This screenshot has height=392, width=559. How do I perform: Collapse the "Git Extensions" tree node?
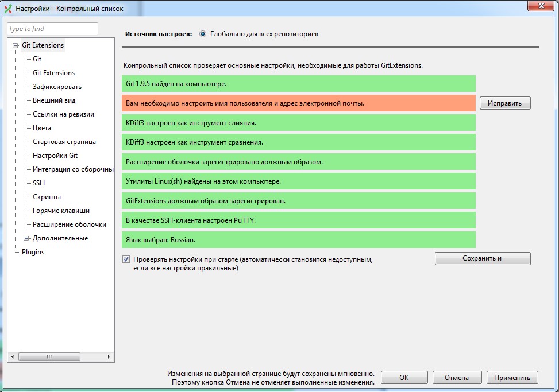(14, 45)
